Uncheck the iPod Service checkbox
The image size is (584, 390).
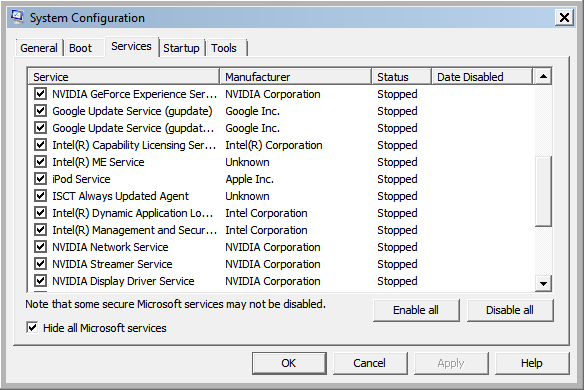(40, 179)
